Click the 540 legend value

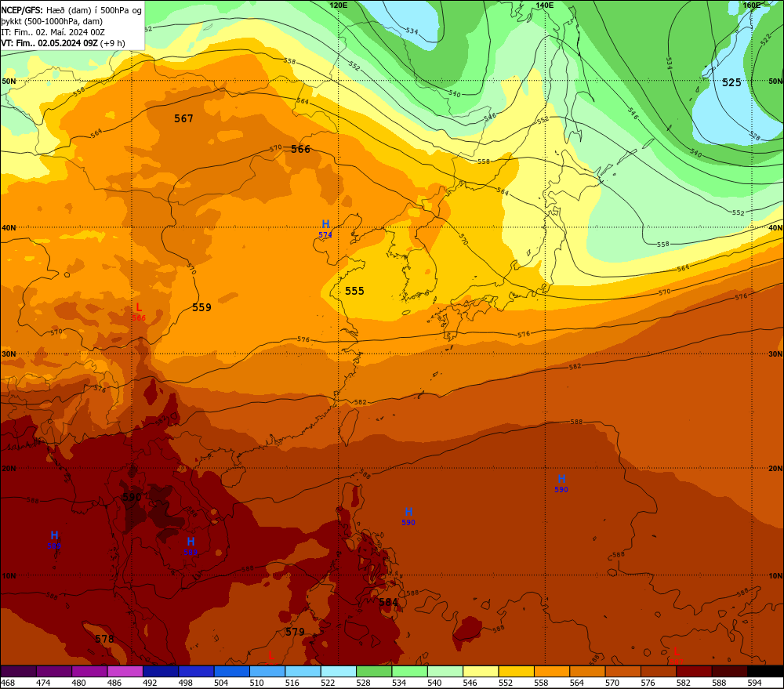point(434,683)
